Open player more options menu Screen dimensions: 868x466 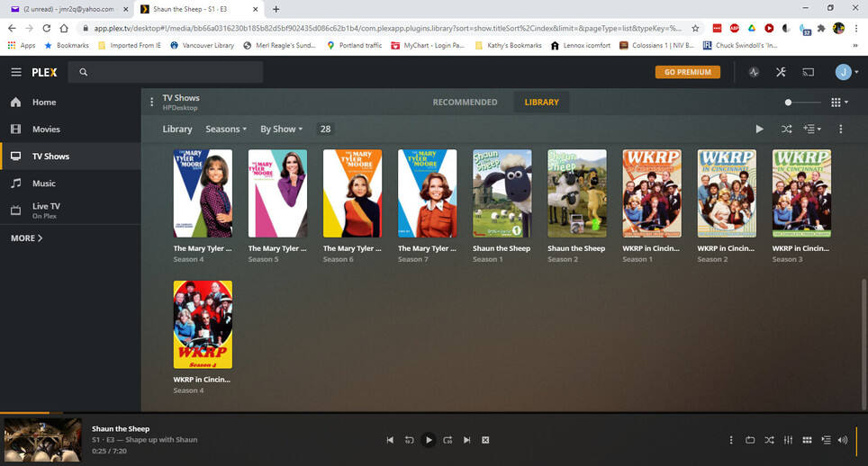(731, 440)
